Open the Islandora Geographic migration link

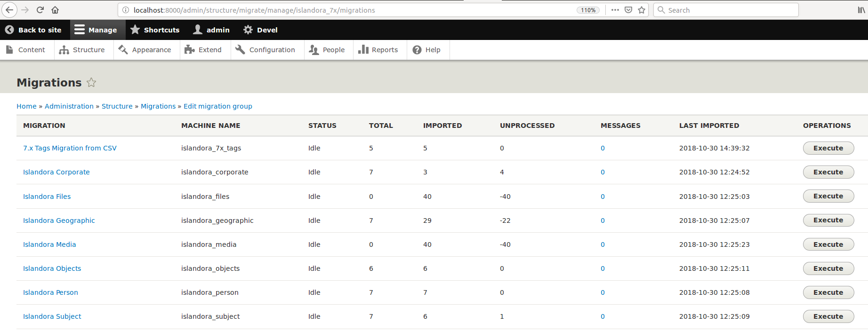point(59,221)
